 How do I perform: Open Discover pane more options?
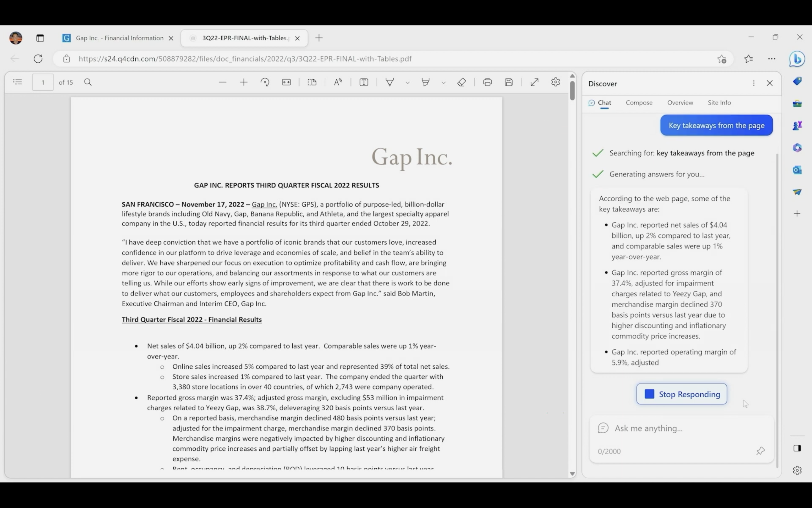point(754,83)
